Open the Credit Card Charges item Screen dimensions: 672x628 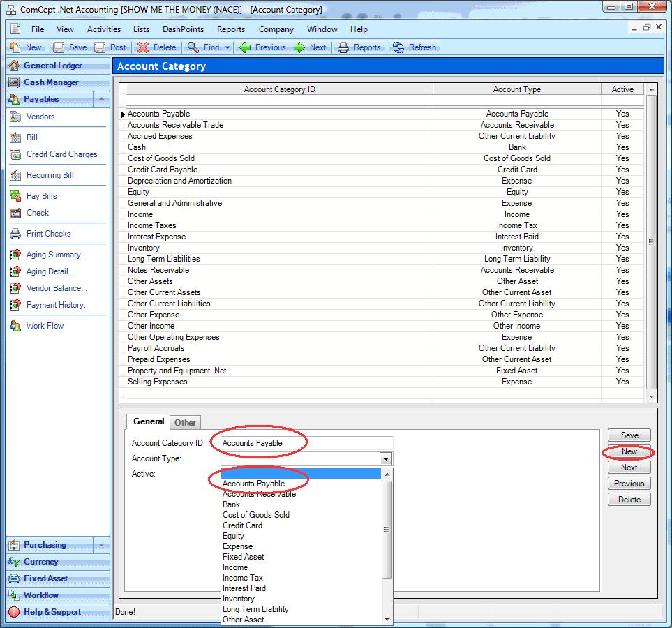coord(61,154)
